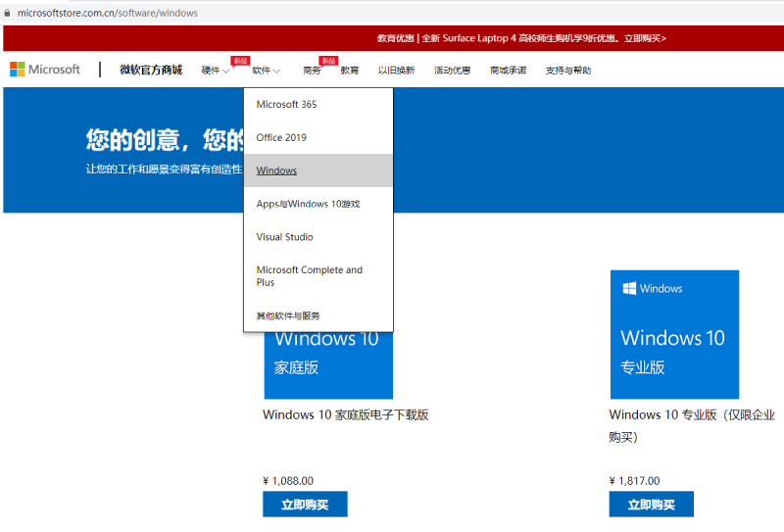Open 活动优惠 promotions page
784x532 pixels.
[452, 71]
